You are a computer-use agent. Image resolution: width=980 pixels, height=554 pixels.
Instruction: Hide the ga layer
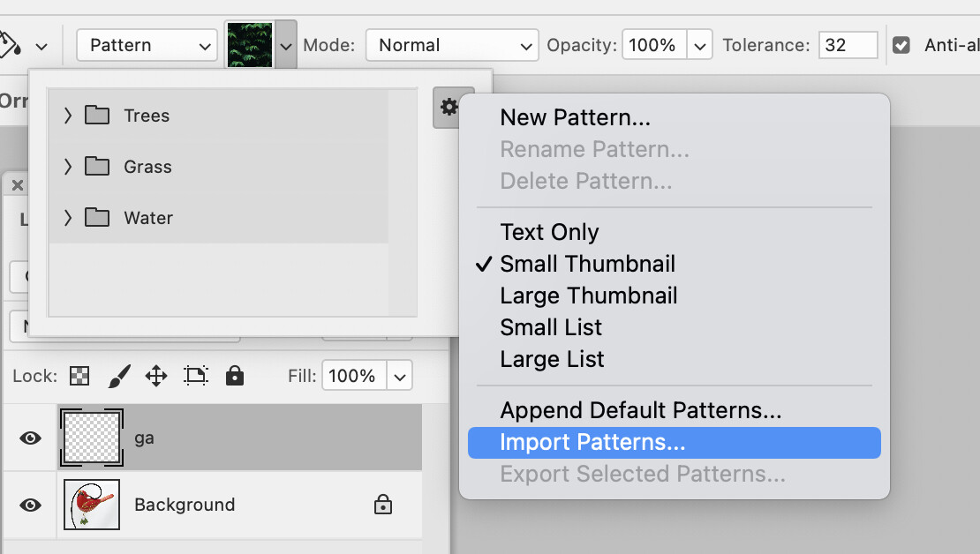coord(30,438)
